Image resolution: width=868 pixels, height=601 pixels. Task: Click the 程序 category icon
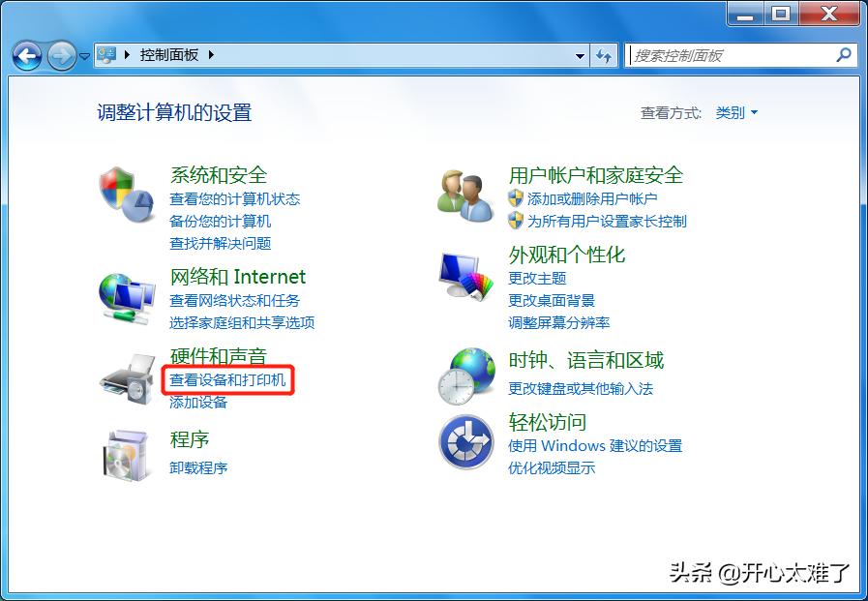point(126,455)
